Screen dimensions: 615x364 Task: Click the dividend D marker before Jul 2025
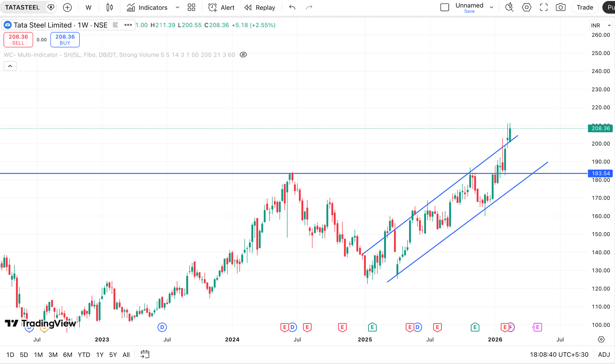pos(417,327)
